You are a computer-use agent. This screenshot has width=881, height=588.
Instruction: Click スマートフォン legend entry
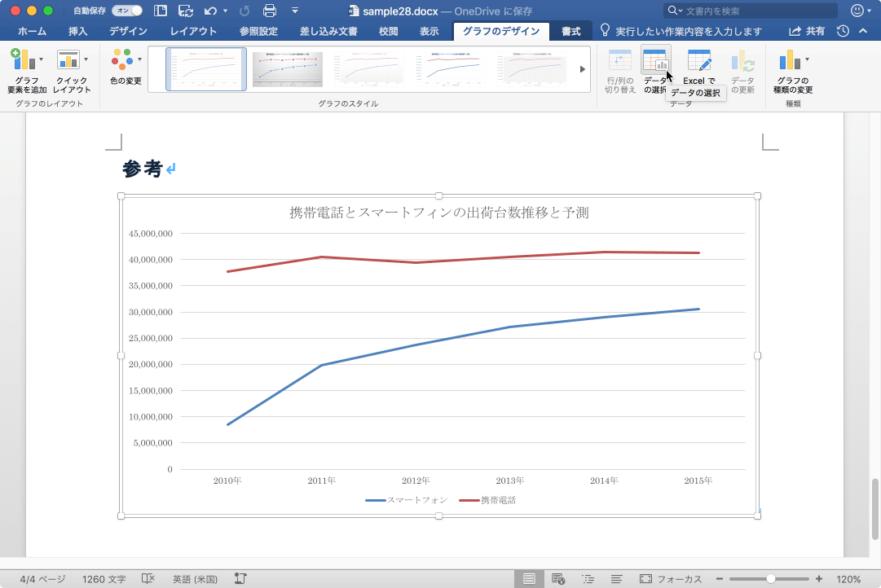click(x=406, y=500)
